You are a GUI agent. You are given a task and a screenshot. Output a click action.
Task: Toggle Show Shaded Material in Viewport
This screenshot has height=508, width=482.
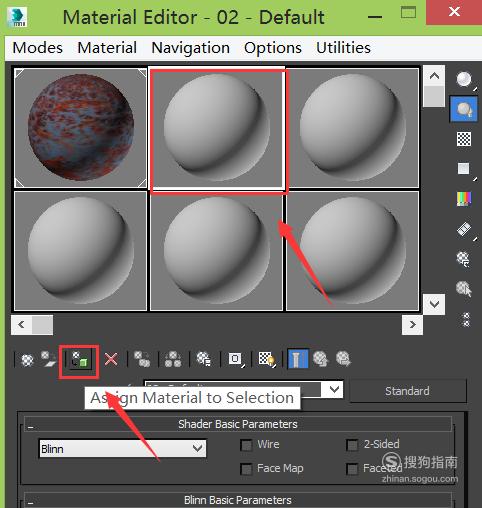[267, 359]
